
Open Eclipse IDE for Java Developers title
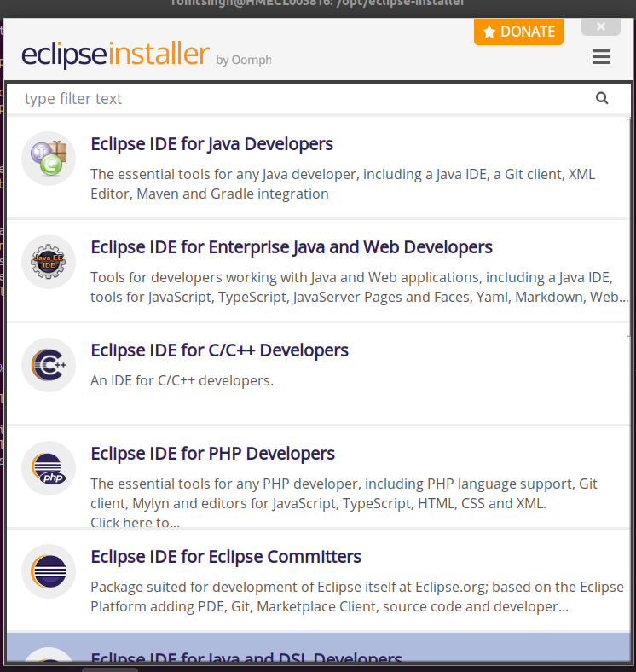coord(211,144)
